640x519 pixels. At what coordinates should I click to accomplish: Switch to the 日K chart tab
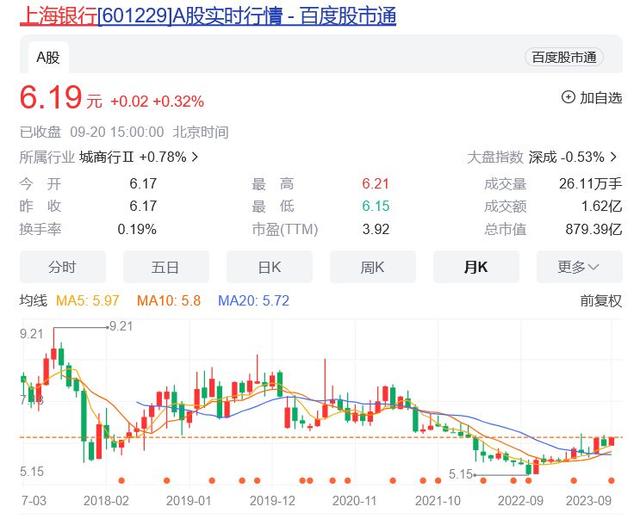269,267
